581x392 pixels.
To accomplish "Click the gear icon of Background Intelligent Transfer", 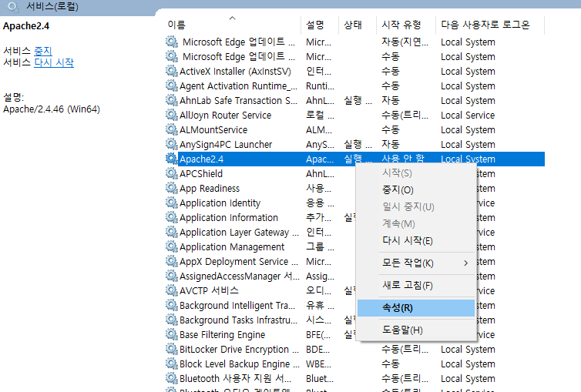I will point(172,305).
